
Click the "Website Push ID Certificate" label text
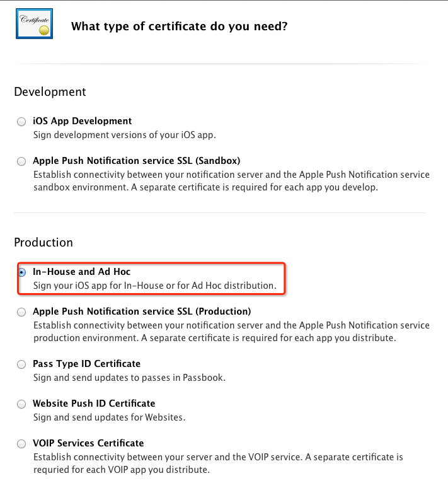pos(94,404)
